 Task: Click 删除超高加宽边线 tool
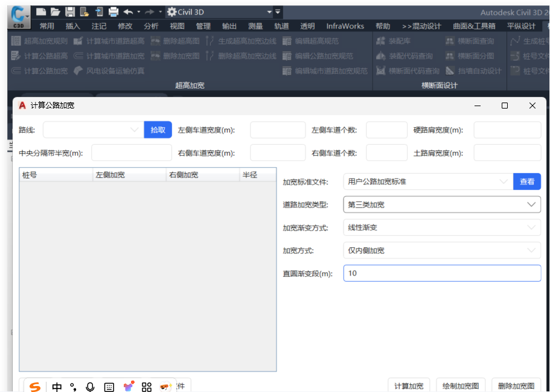pyautogui.click(x=241, y=55)
